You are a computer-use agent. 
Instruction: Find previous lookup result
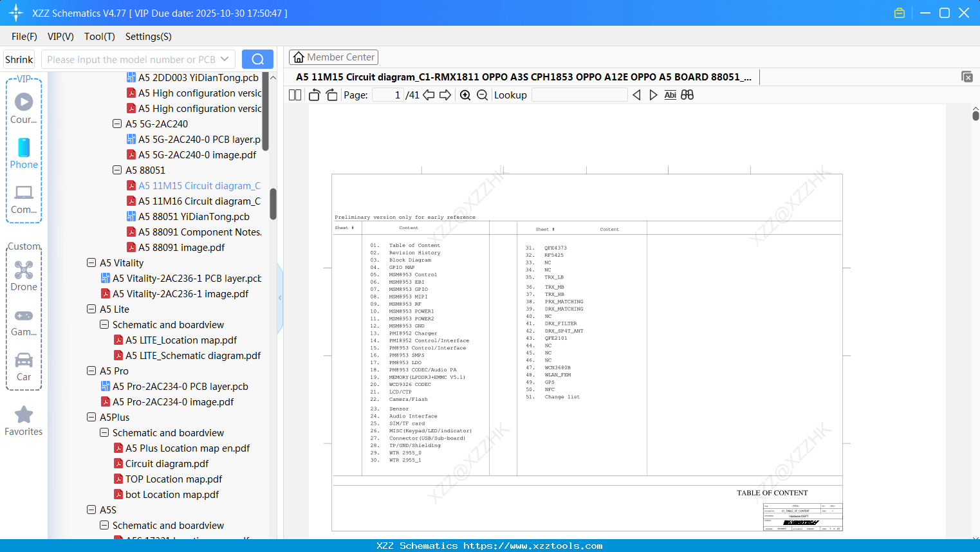(x=636, y=95)
